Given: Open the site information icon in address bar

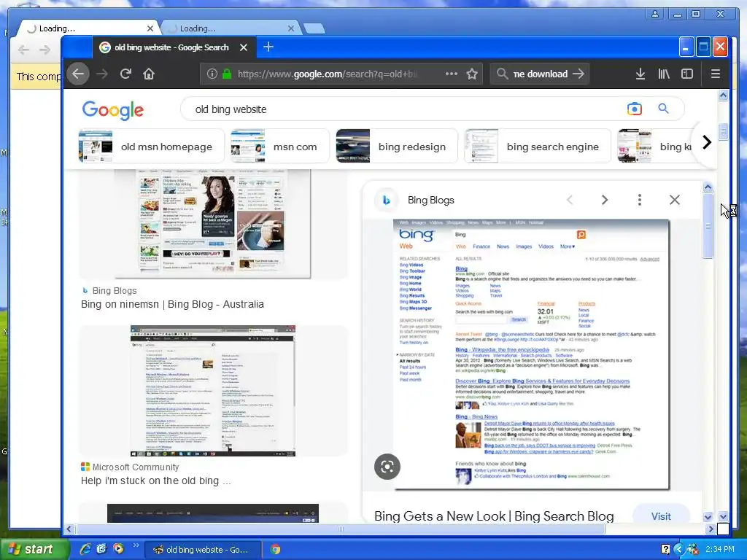Looking at the screenshot, I should (x=212, y=74).
